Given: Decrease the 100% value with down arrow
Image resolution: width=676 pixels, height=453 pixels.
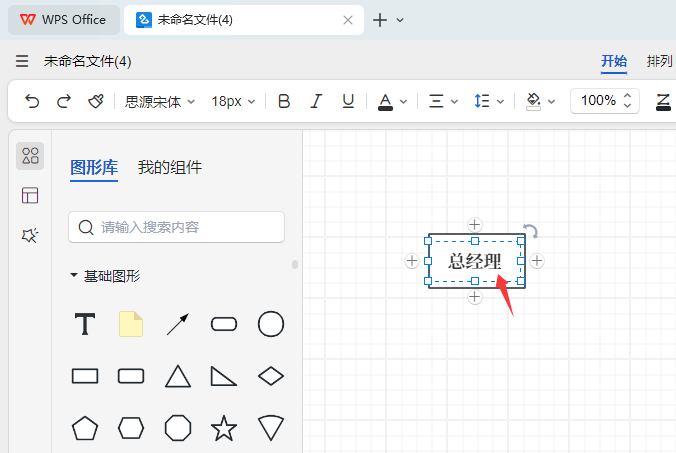Looking at the screenshot, I should 628,105.
